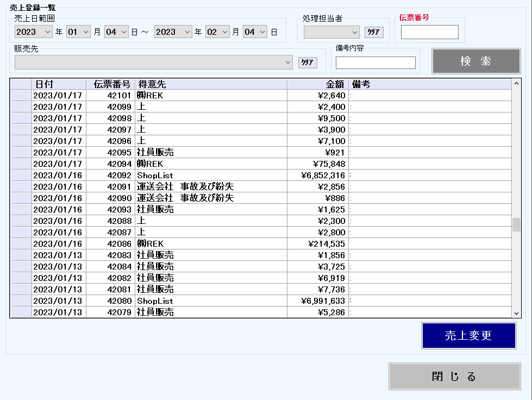Open the end day dropdown
The height and width of the screenshot is (400, 532).
point(255,32)
